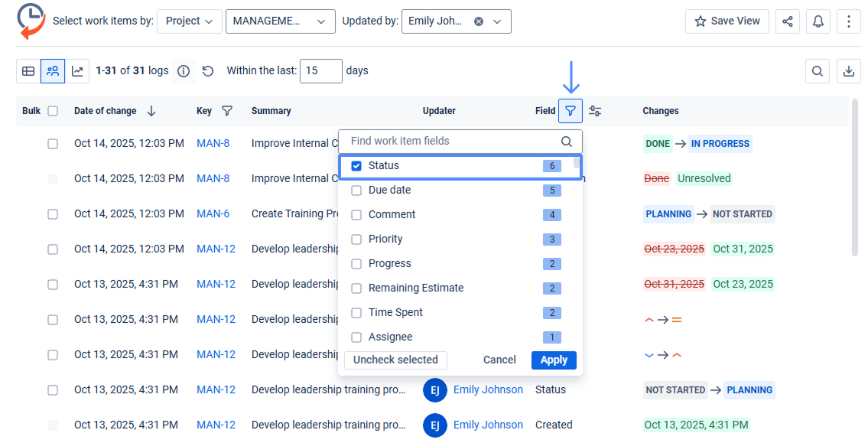Image resolution: width=868 pixels, height=443 pixels.
Task: Check the Due date field checkbox
Action: pyautogui.click(x=356, y=191)
